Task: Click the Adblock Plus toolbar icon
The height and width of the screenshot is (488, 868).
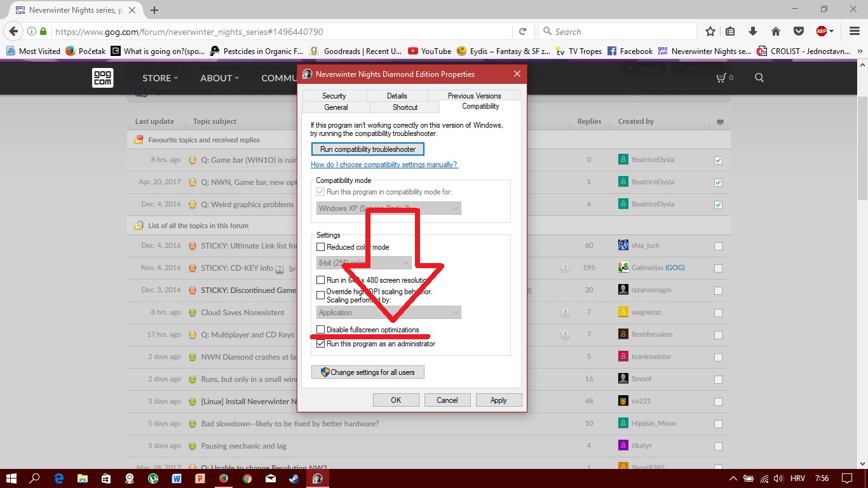Action: (x=821, y=31)
